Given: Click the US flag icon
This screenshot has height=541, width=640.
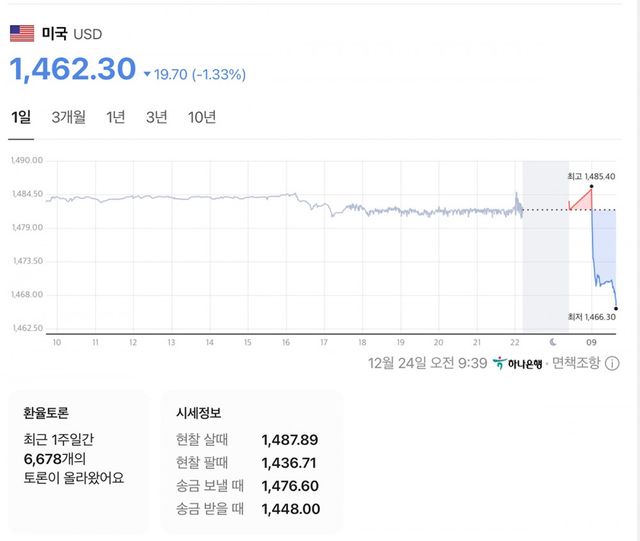Looking at the screenshot, I should pos(22,34).
